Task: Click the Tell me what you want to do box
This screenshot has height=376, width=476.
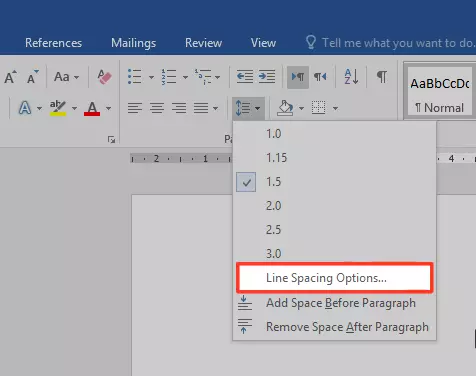Action: pyautogui.click(x=390, y=43)
